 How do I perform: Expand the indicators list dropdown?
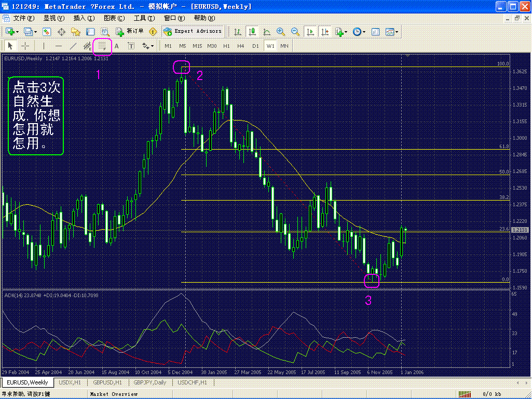[346, 32]
